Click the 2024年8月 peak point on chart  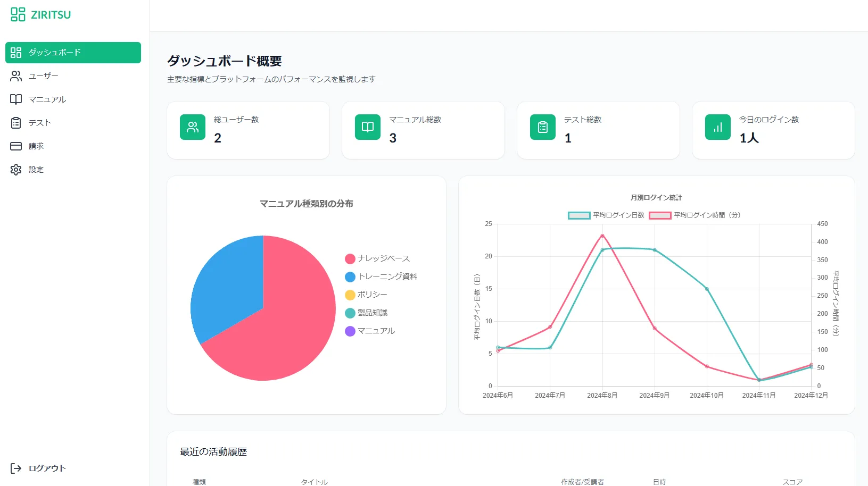point(602,236)
